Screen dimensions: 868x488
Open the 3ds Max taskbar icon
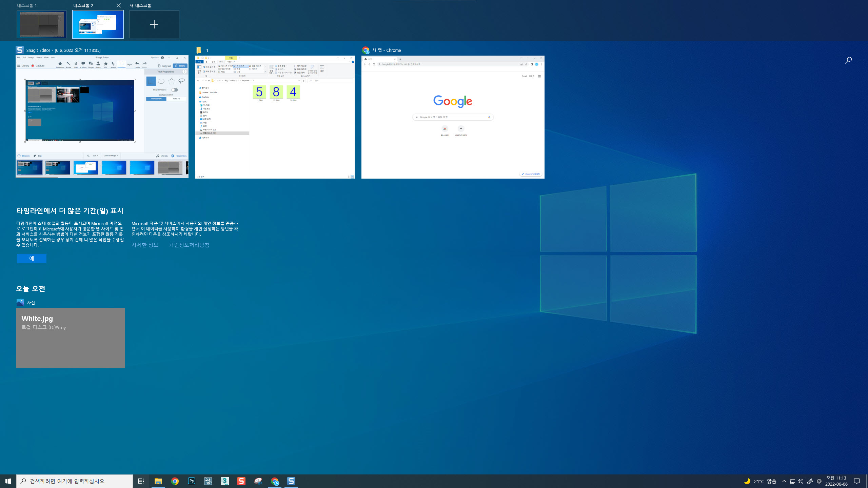point(224,481)
